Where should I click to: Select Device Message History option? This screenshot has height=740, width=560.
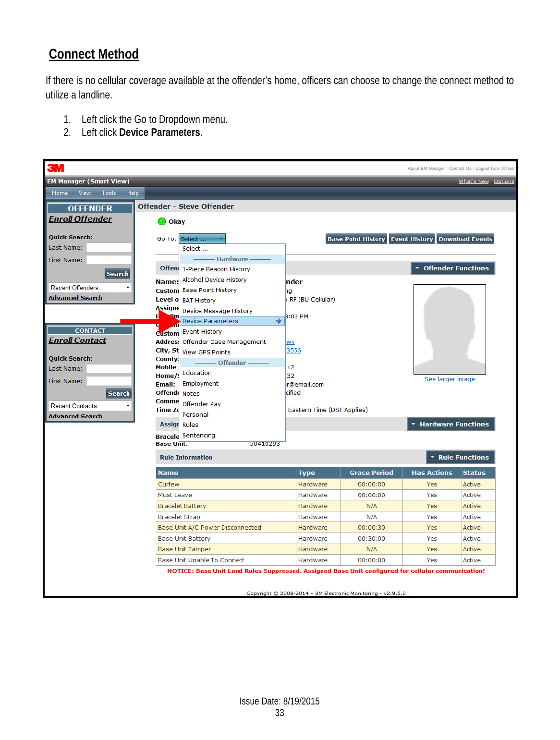(x=232, y=311)
